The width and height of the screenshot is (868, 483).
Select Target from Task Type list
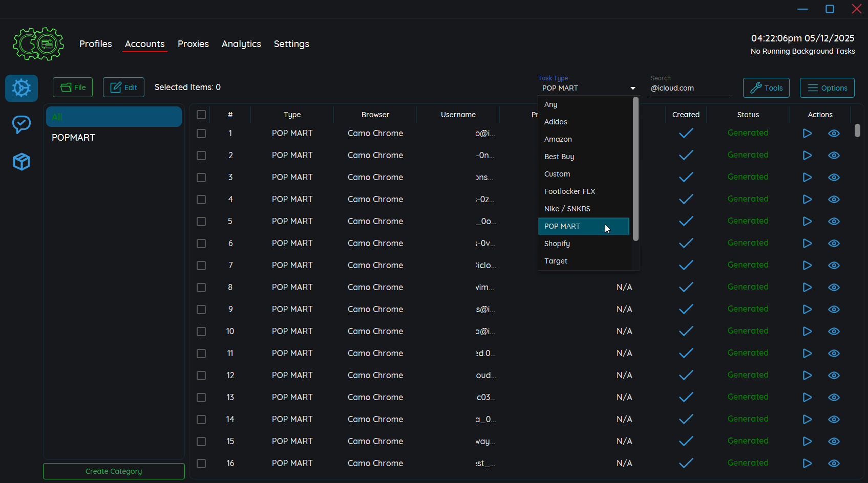pyautogui.click(x=584, y=261)
